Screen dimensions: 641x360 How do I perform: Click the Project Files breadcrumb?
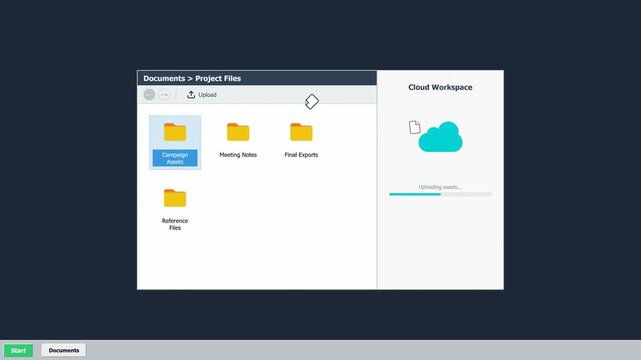pos(218,78)
